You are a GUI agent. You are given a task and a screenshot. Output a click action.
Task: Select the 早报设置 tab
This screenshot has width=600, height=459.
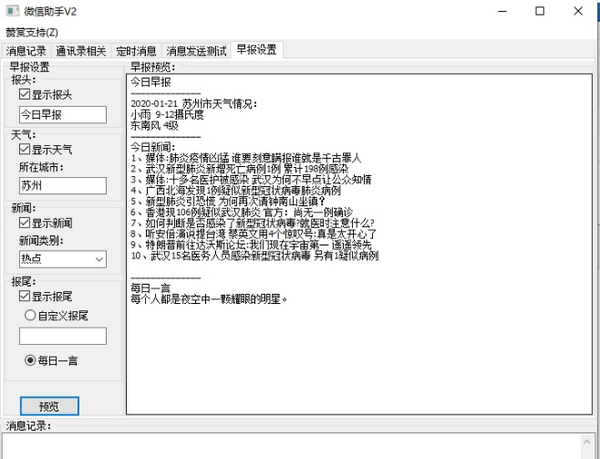256,50
